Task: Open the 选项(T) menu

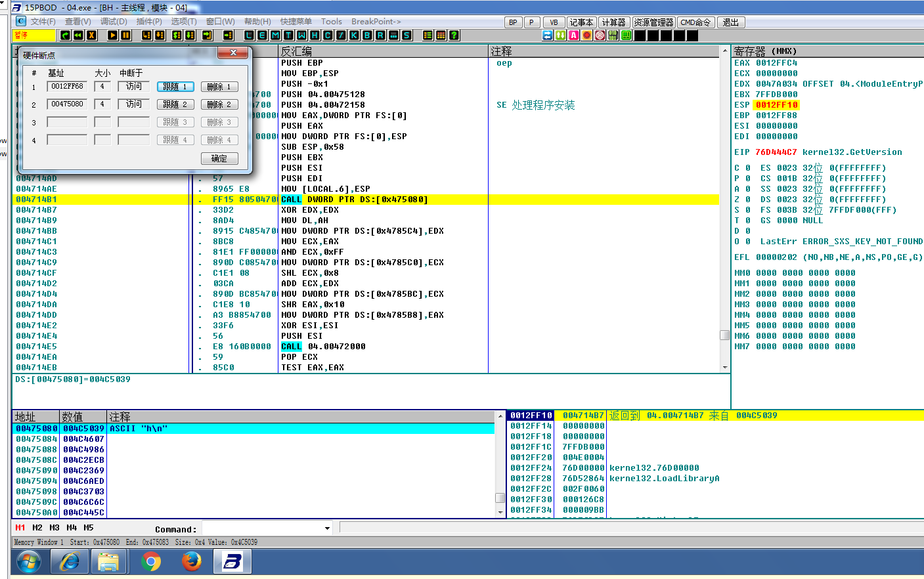Action: (x=184, y=22)
